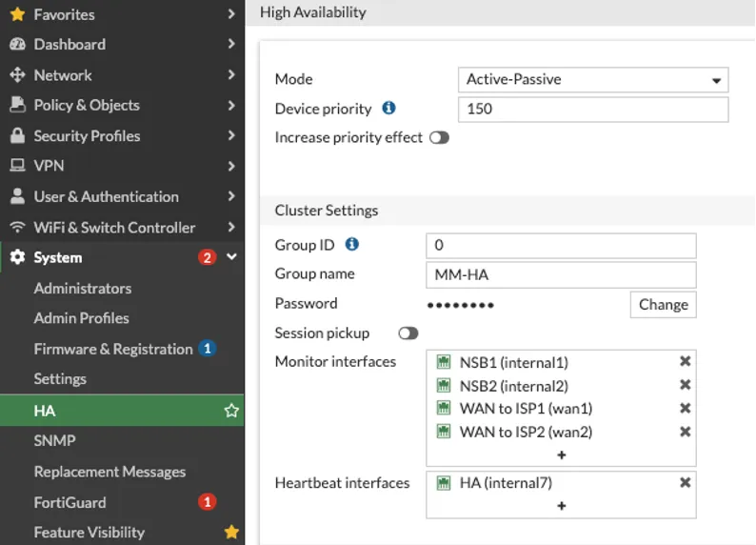Expand the User & Authentication chevron
Screen dimensions: 756x545
231,196
